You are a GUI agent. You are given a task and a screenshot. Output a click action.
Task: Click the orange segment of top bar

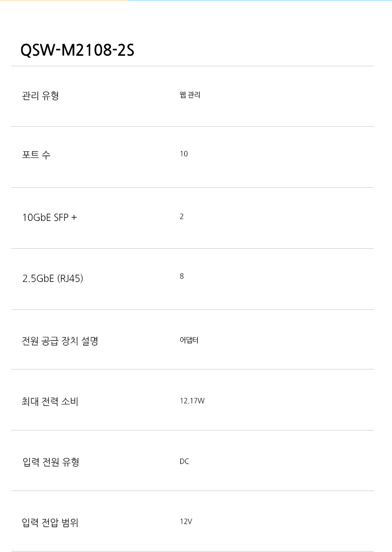coord(64,0)
